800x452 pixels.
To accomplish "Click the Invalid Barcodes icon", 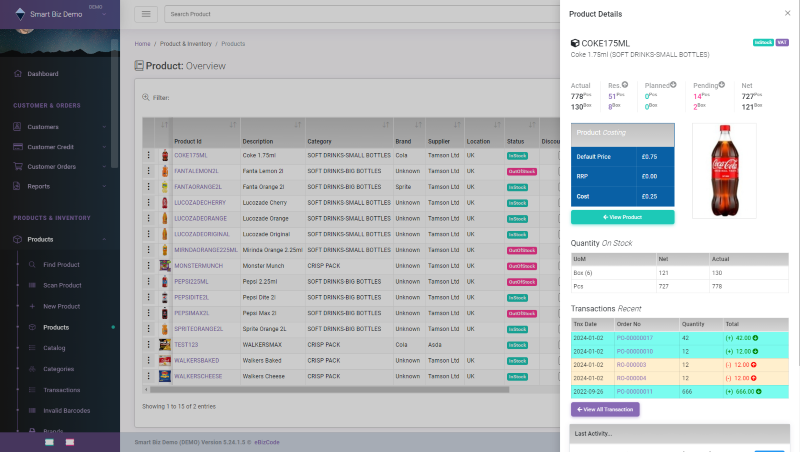I will pyautogui.click(x=32, y=410).
